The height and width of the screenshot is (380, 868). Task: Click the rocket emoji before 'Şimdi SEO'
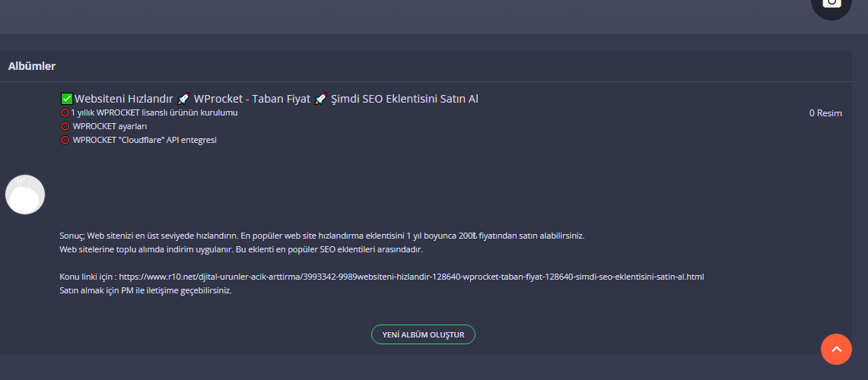coord(320,99)
